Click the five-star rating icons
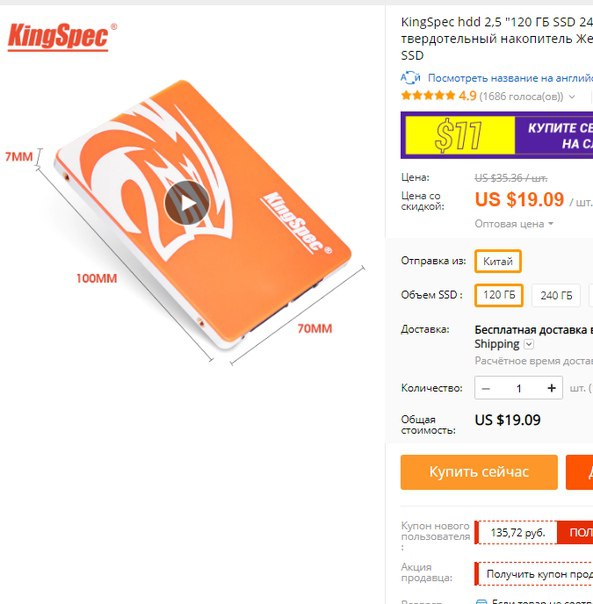 pos(428,96)
